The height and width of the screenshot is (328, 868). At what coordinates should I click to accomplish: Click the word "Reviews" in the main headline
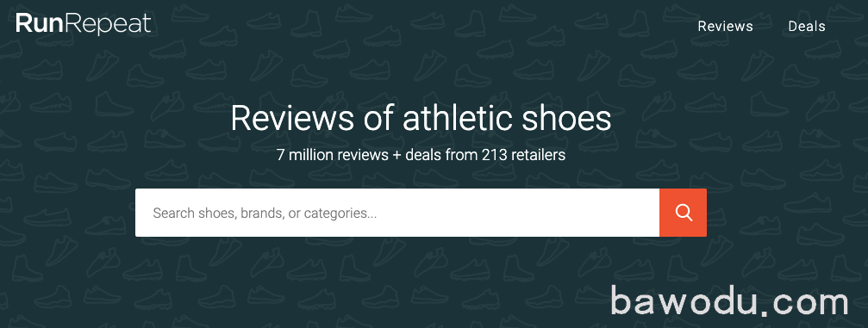pos(294,118)
